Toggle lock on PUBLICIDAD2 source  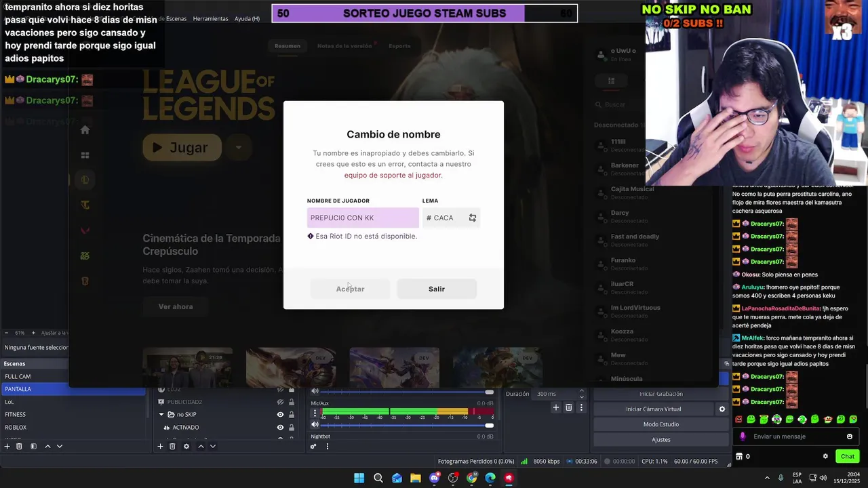(292, 402)
